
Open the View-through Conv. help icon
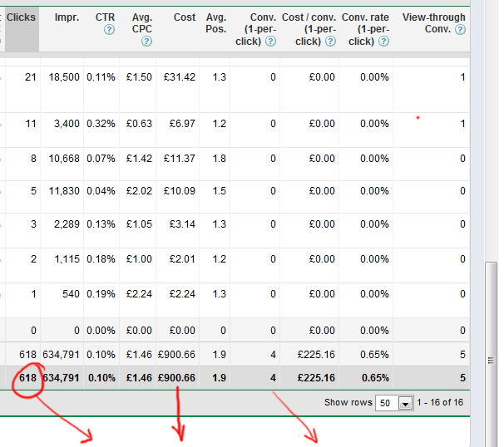pyautogui.click(x=460, y=30)
